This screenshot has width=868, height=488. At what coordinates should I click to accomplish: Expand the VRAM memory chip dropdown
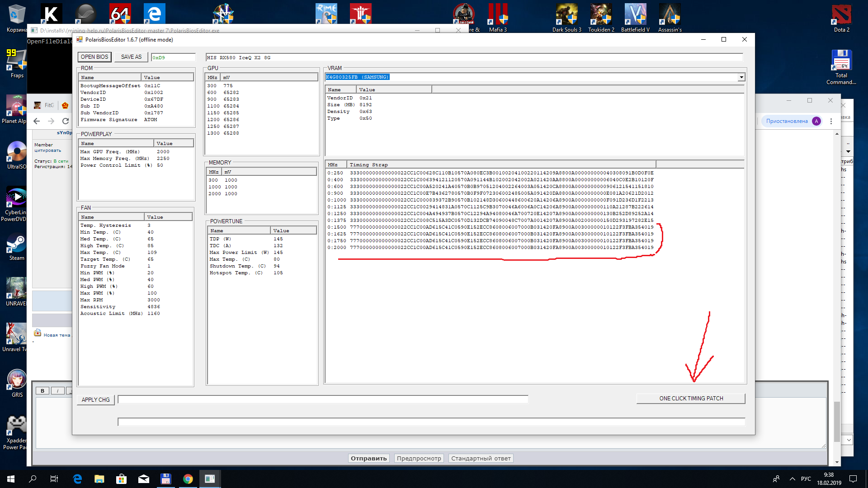pyautogui.click(x=741, y=77)
